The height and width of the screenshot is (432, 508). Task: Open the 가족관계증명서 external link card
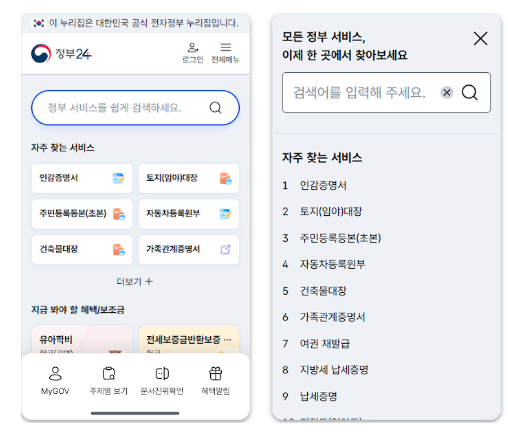point(189,249)
